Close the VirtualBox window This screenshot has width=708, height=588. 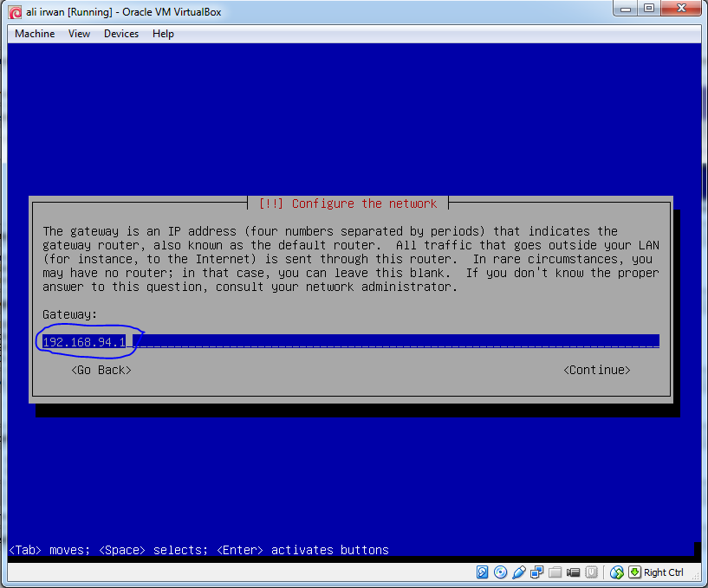coord(681,8)
